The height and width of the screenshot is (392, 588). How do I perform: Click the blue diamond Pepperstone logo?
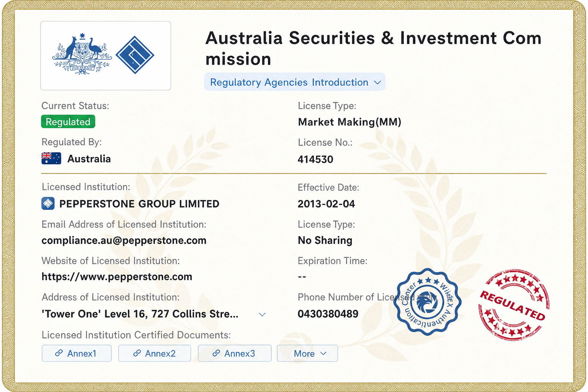[135, 55]
